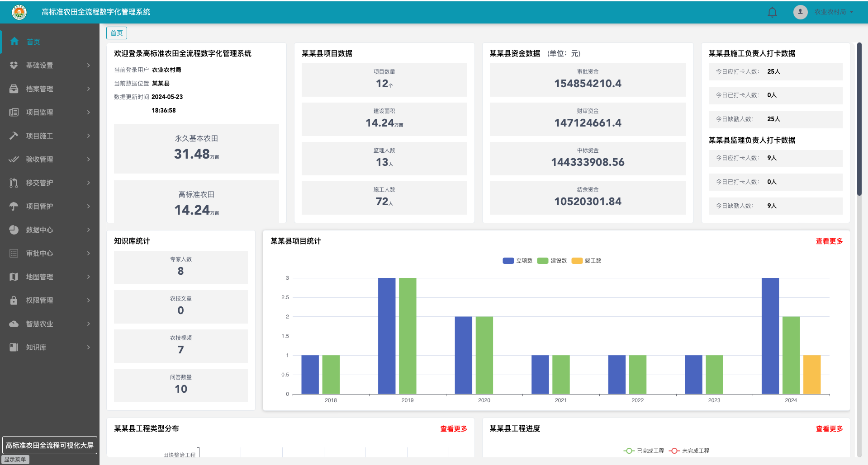
Task: Expand the 知识库 menu chevron
Action: 89,347
